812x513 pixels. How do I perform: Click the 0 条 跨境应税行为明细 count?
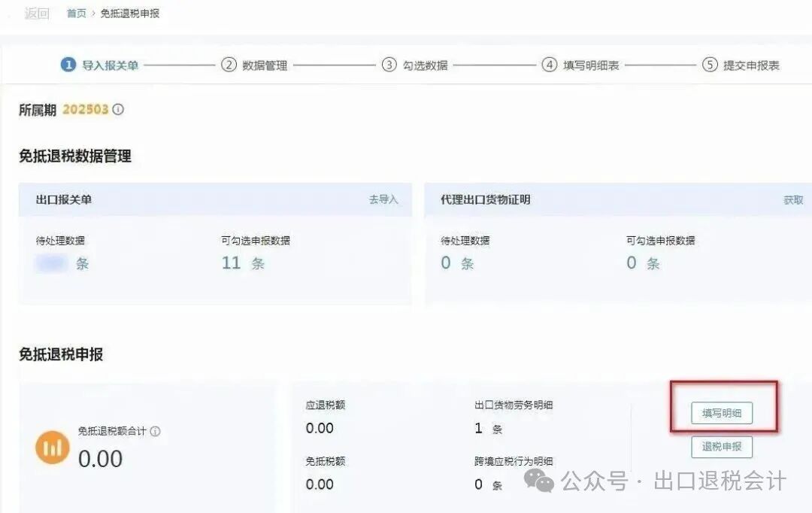tap(479, 485)
